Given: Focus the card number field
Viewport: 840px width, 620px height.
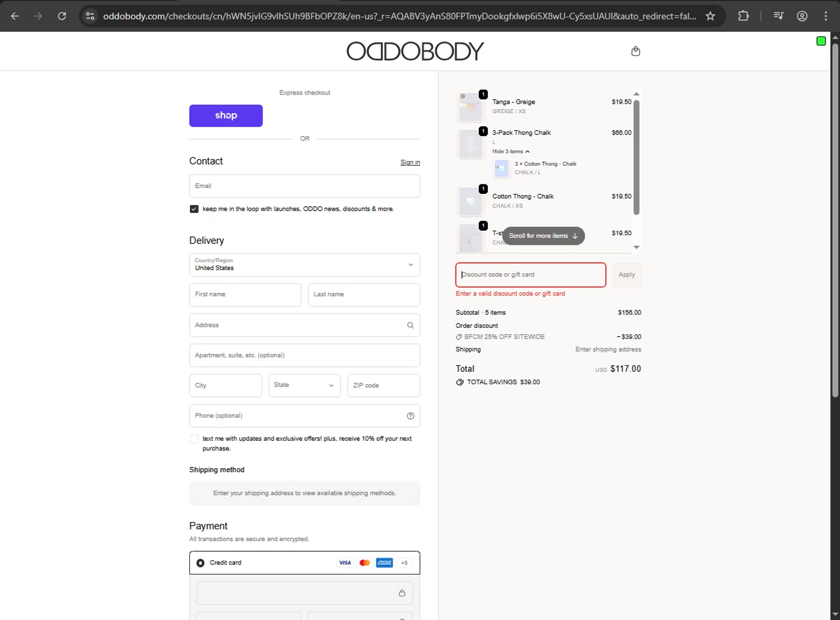Looking at the screenshot, I should [305, 593].
